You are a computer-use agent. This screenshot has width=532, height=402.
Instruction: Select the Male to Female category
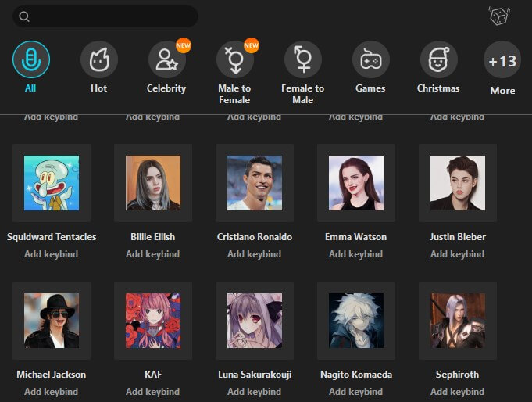click(234, 59)
